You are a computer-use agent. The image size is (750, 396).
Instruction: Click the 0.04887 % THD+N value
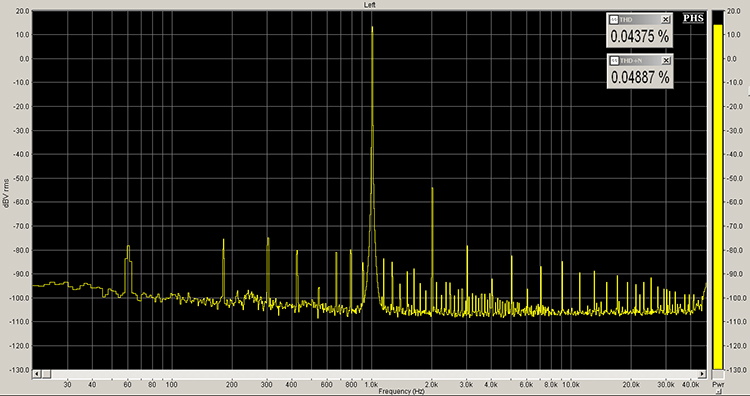click(x=640, y=77)
